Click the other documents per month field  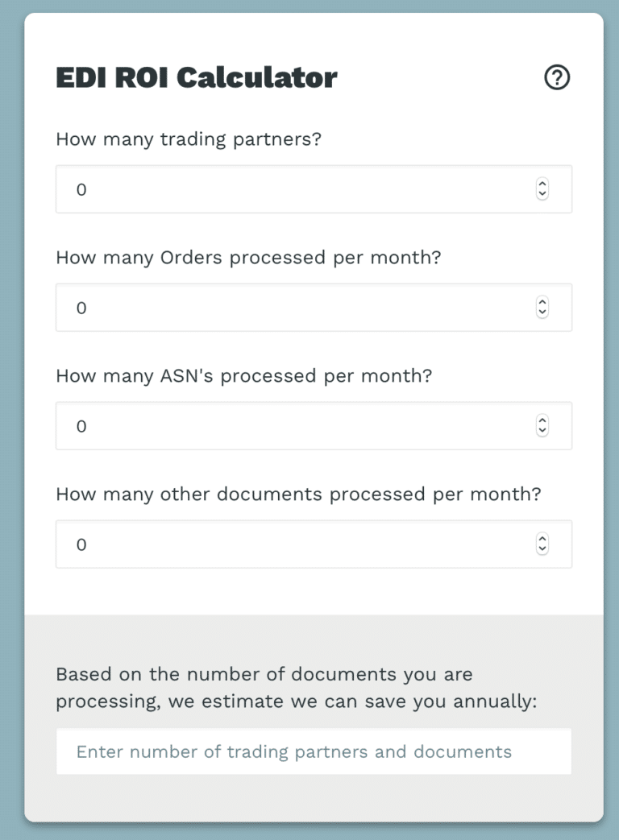tap(314, 544)
